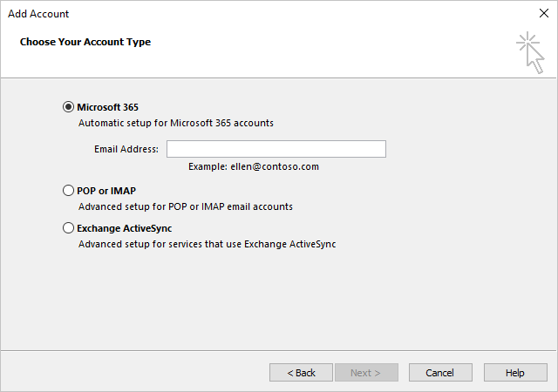Click 'Automatic setup for Microsoft 365 accounts' text
The image size is (558, 392).
[x=176, y=123]
